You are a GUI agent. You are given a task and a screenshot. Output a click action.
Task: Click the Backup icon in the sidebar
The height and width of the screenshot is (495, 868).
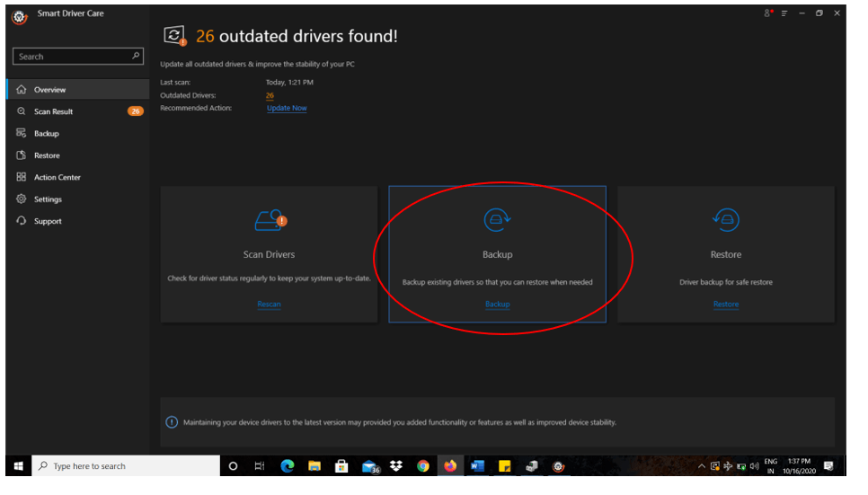[x=22, y=135]
